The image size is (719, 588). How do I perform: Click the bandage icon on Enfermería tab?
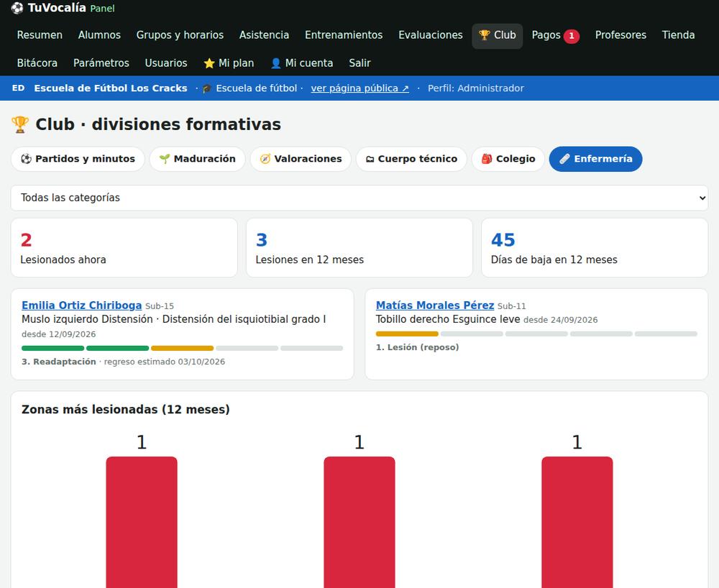[565, 159]
